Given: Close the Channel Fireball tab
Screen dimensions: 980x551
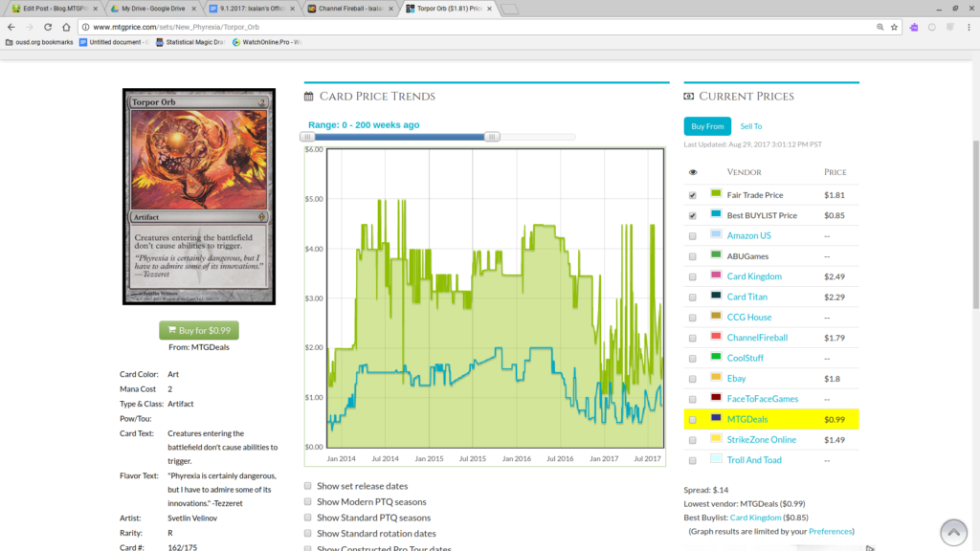Looking at the screenshot, I should (390, 9).
